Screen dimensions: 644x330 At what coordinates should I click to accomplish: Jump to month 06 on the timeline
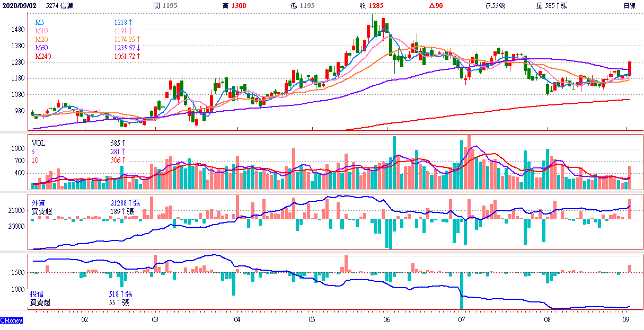pos(386,320)
